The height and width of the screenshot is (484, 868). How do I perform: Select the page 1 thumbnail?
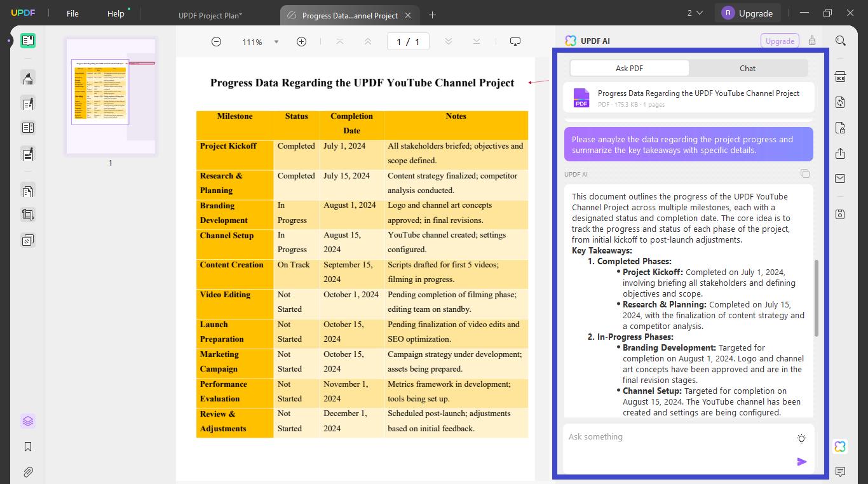[110, 93]
